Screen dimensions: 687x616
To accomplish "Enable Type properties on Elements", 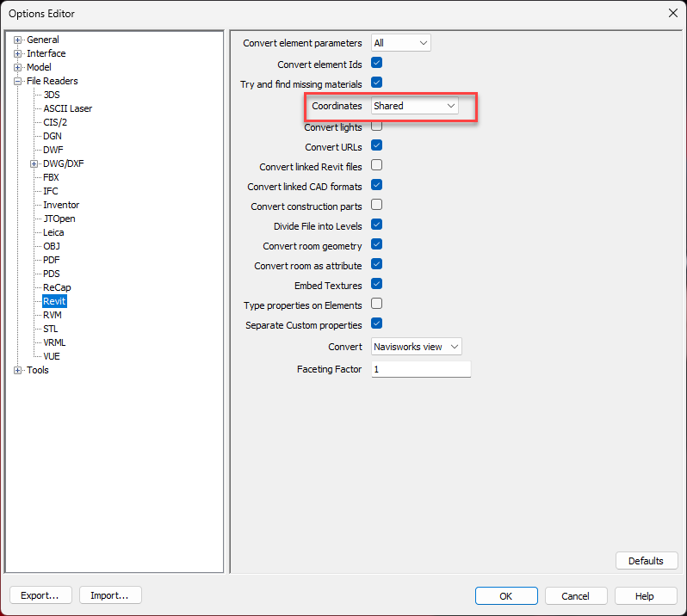I will click(376, 304).
